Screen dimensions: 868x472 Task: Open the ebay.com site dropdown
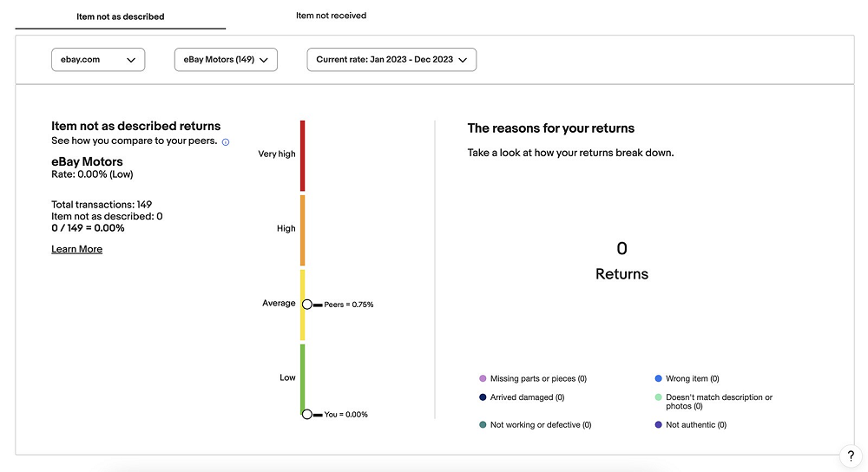(98, 60)
